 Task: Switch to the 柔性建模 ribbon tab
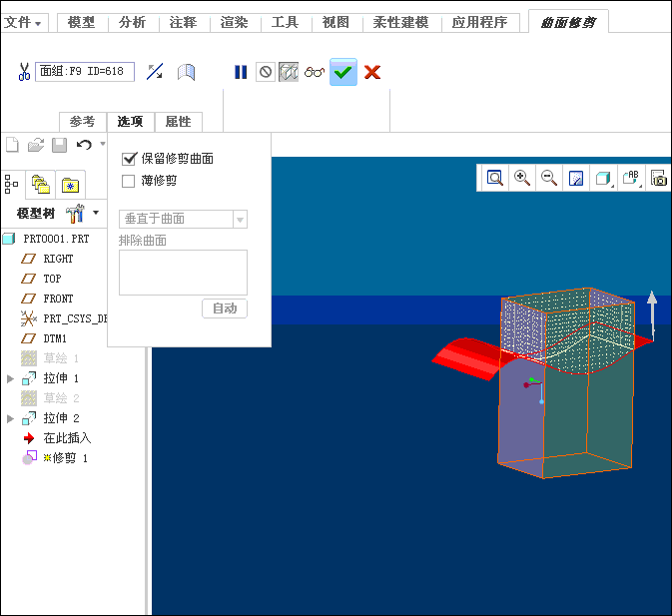tap(401, 22)
